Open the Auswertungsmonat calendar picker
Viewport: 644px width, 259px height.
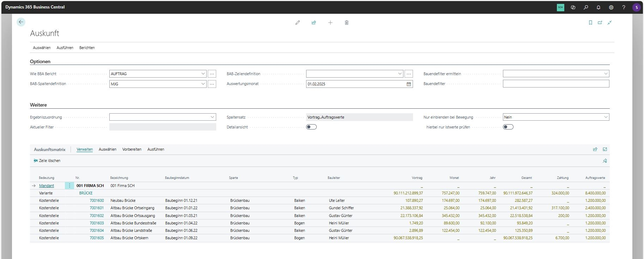409,84
